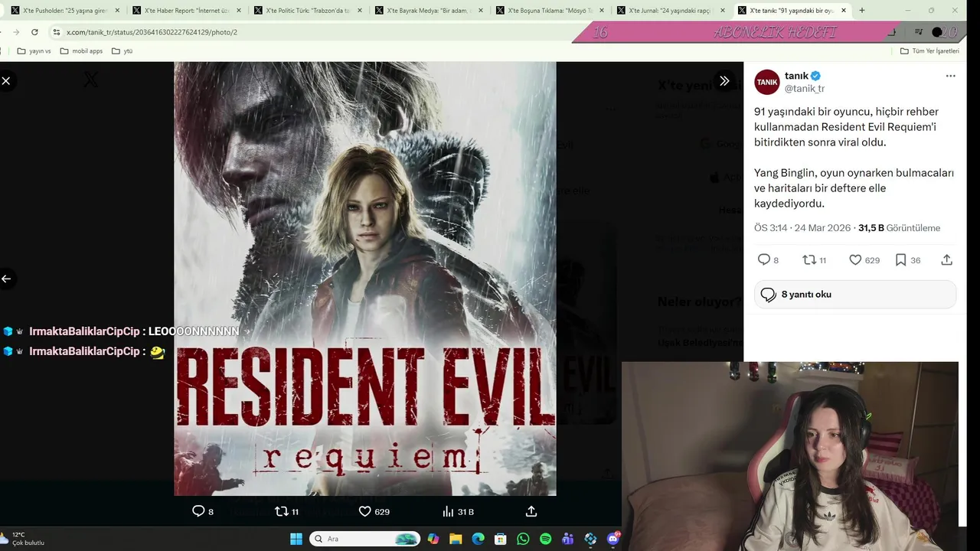Open Microsoft Teams from the taskbar
Viewport: 980px width, 551px height.
(567, 539)
